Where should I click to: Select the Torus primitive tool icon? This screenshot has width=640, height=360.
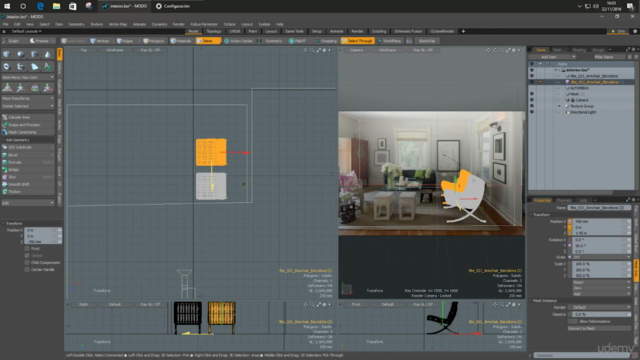[7, 67]
